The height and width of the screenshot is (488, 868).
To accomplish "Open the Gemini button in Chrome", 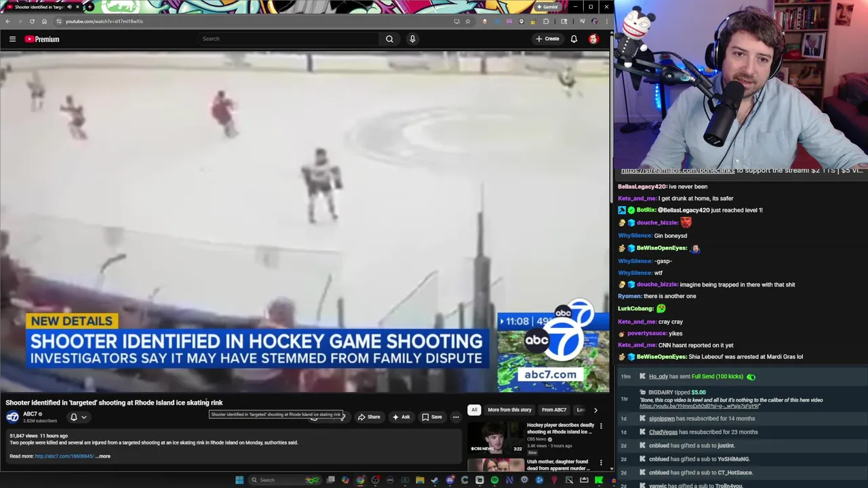I will point(547,7).
